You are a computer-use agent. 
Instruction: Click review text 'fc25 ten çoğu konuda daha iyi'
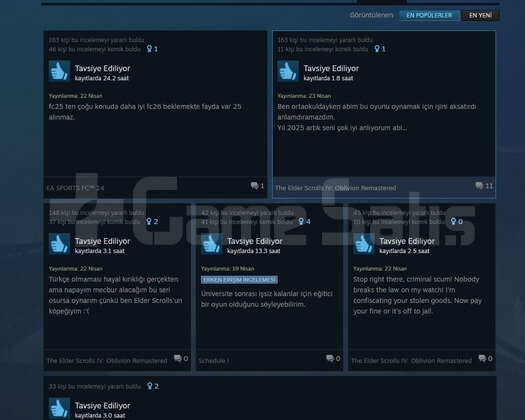145,112
